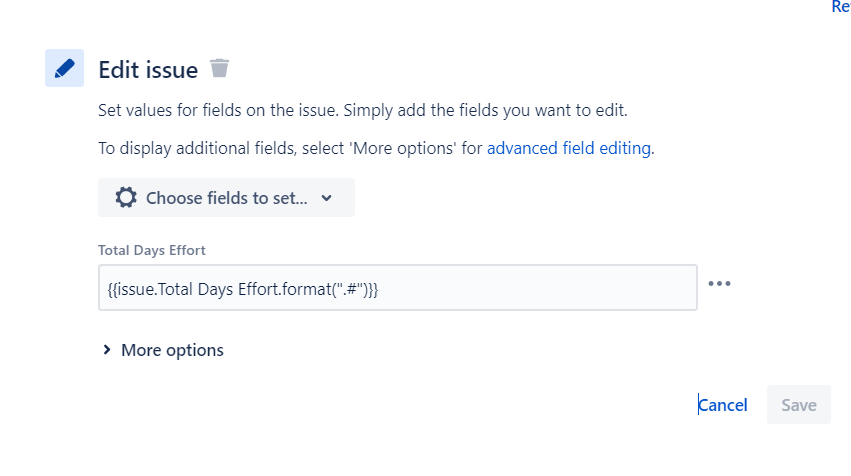Click the chevron arrow beside More options
The height and width of the screenshot is (476, 851).
click(x=107, y=350)
